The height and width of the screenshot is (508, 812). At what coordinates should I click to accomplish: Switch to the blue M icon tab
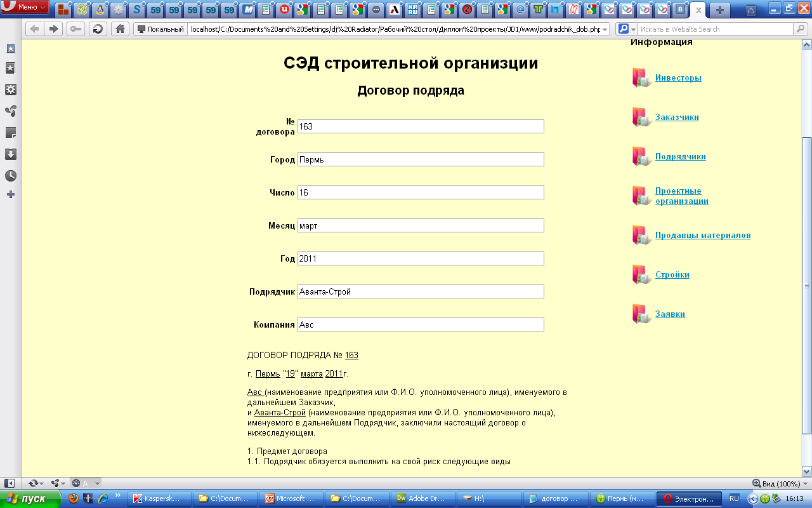(247, 10)
